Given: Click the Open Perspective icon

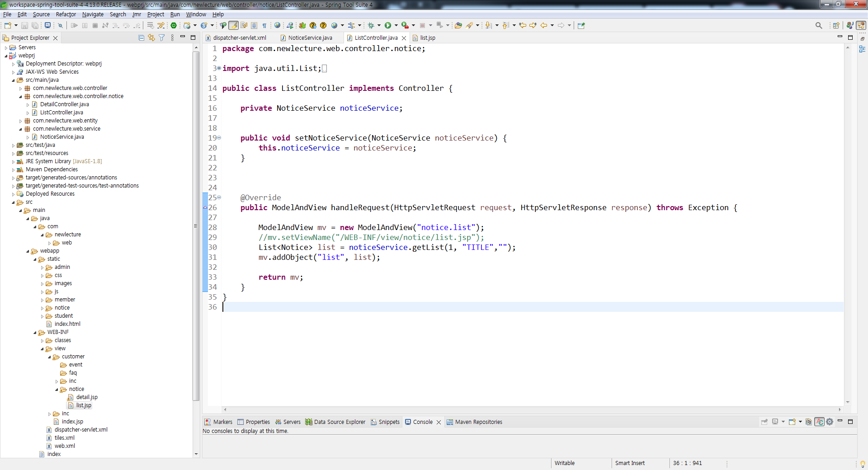Looking at the screenshot, I should [x=836, y=25].
